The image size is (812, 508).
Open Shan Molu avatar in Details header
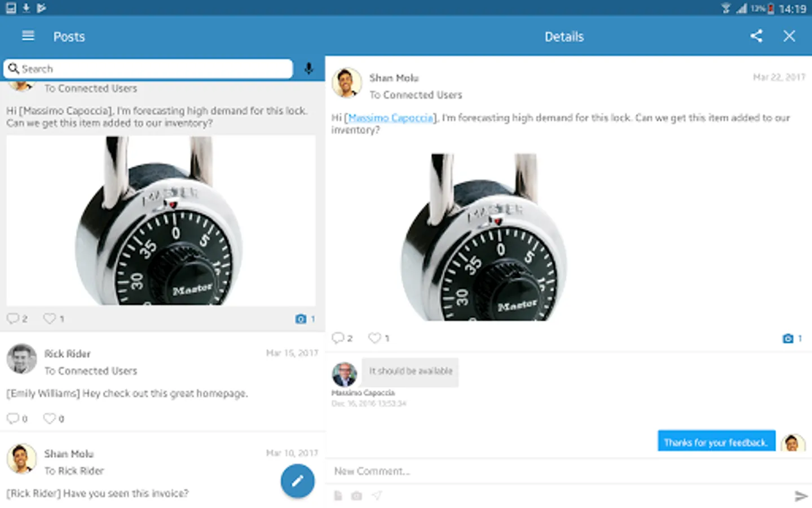tap(347, 83)
